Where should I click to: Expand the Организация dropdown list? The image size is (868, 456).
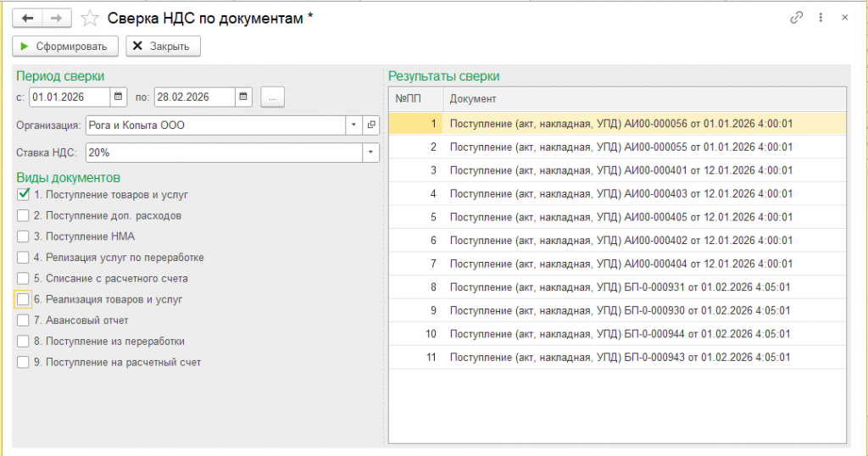[x=354, y=125]
